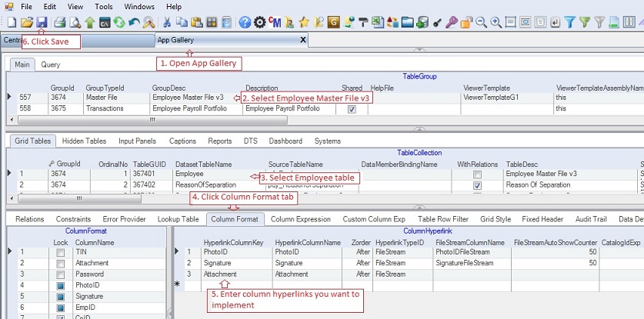
Task: Click the paint roller icon
Action: (363, 22)
